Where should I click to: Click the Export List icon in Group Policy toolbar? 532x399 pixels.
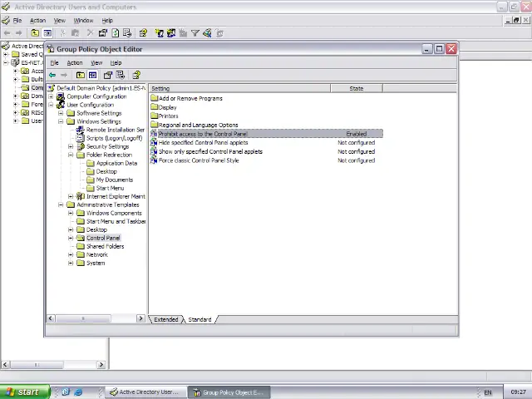pos(121,75)
